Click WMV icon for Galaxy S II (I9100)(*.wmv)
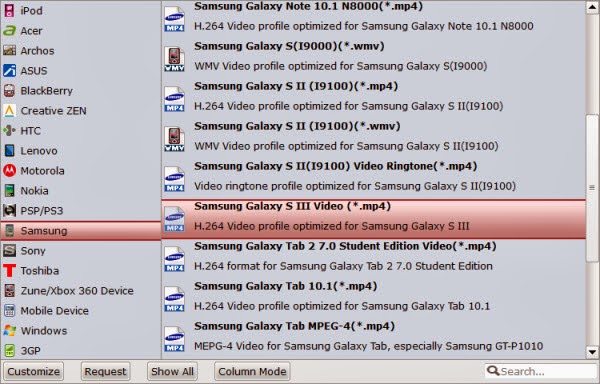Image resolution: width=600 pixels, height=384 pixels. [174, 139]
